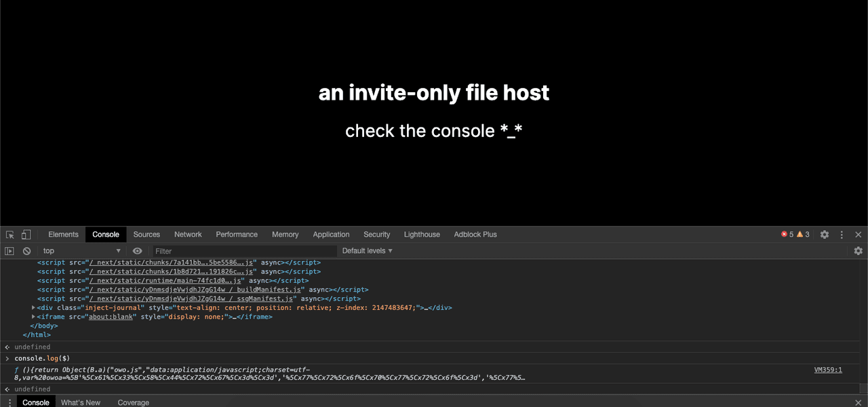Open the Application tab
Screen dimensions: 868x407
(x=331, y=235)
